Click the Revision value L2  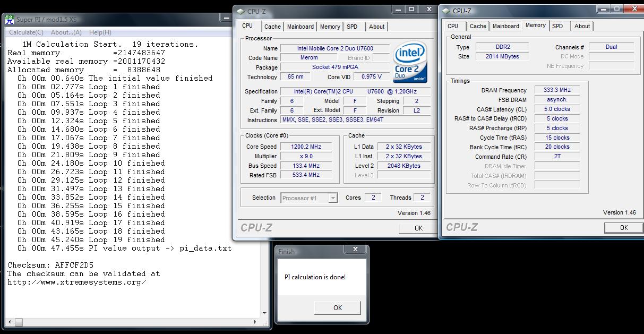coord(417,110)
